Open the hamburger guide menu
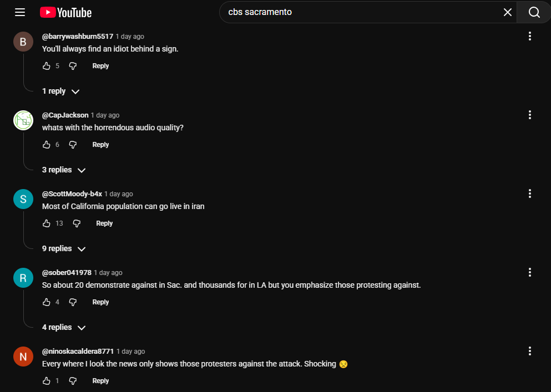 (20, 12)
